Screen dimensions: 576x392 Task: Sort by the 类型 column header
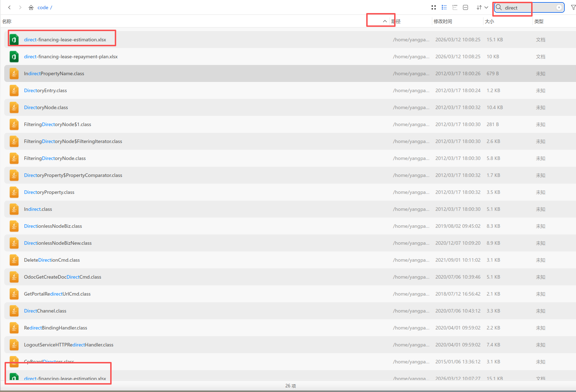[x=539, y=22]
